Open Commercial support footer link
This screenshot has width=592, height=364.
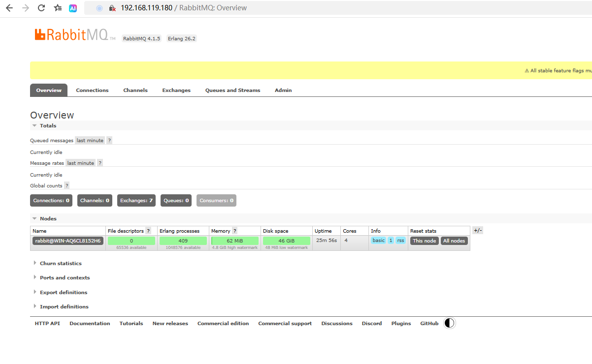tap(285, 324)
